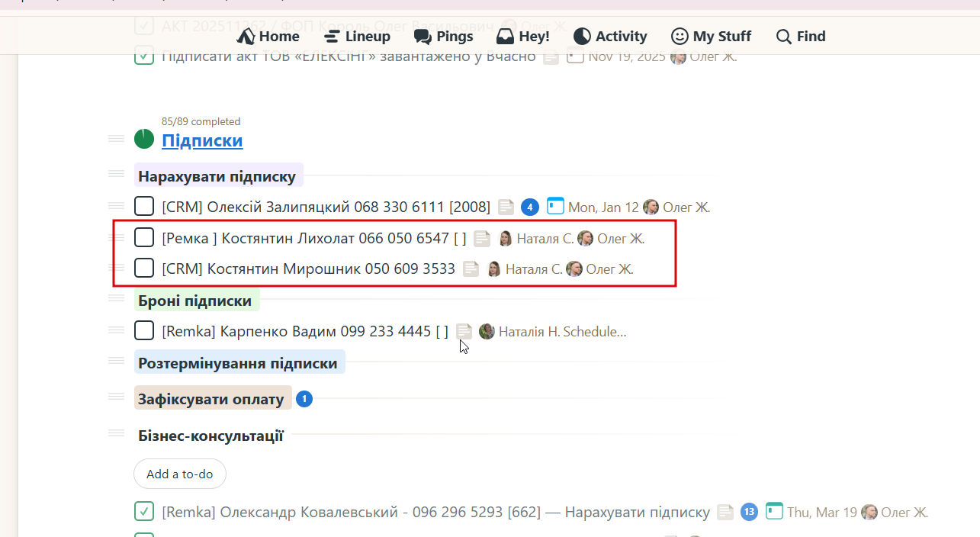Image resolution: width=980 pixels, height=537 pixels.
Task: Open Home in the top navigation
Action: (x=268, y=36)
